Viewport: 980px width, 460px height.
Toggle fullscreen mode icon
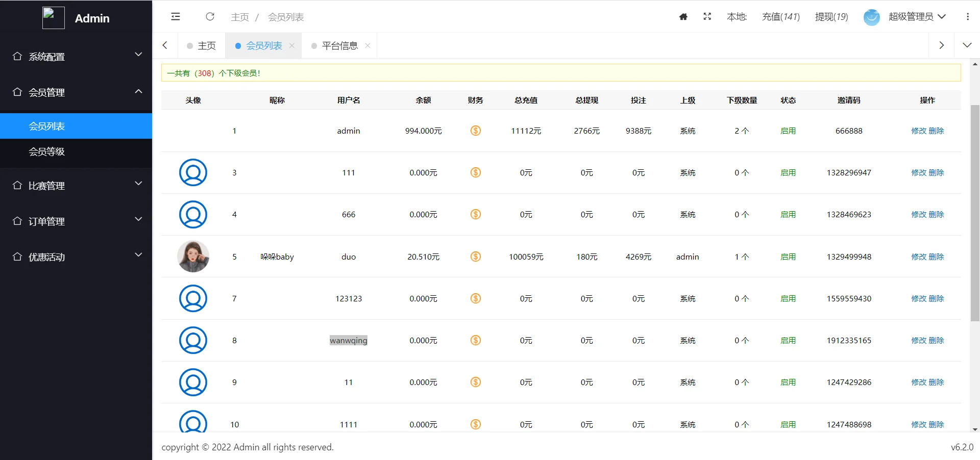707,17
